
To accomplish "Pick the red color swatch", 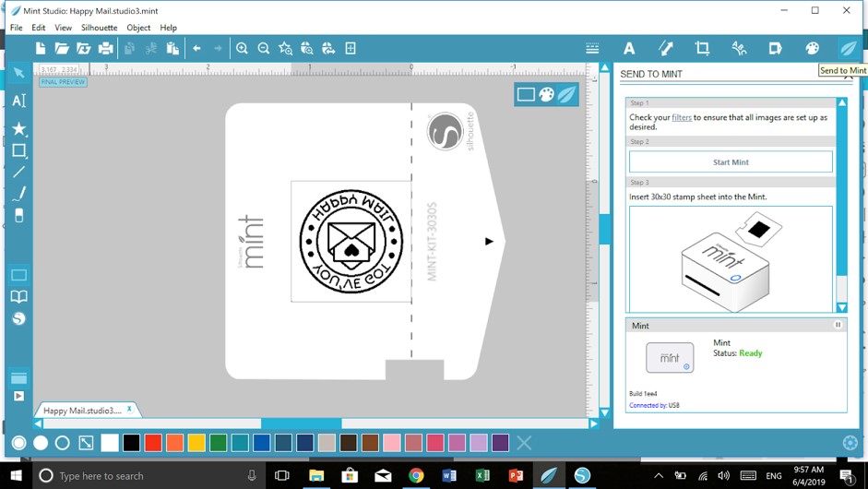I will (153, 443).
